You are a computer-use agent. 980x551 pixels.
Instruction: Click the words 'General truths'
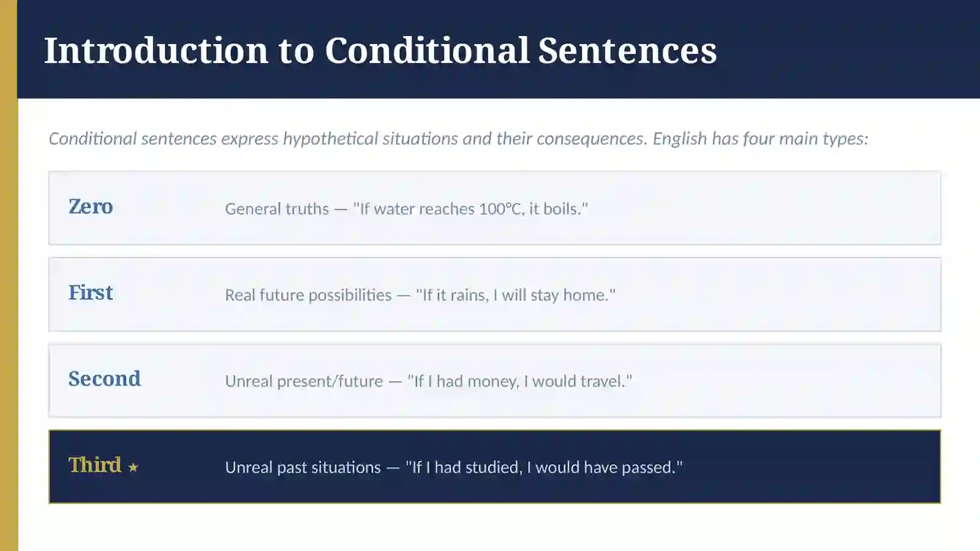[277, 209]
